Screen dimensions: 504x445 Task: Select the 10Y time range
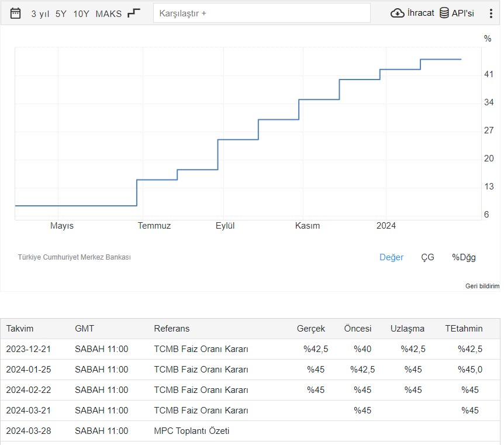tap(81, 13)
